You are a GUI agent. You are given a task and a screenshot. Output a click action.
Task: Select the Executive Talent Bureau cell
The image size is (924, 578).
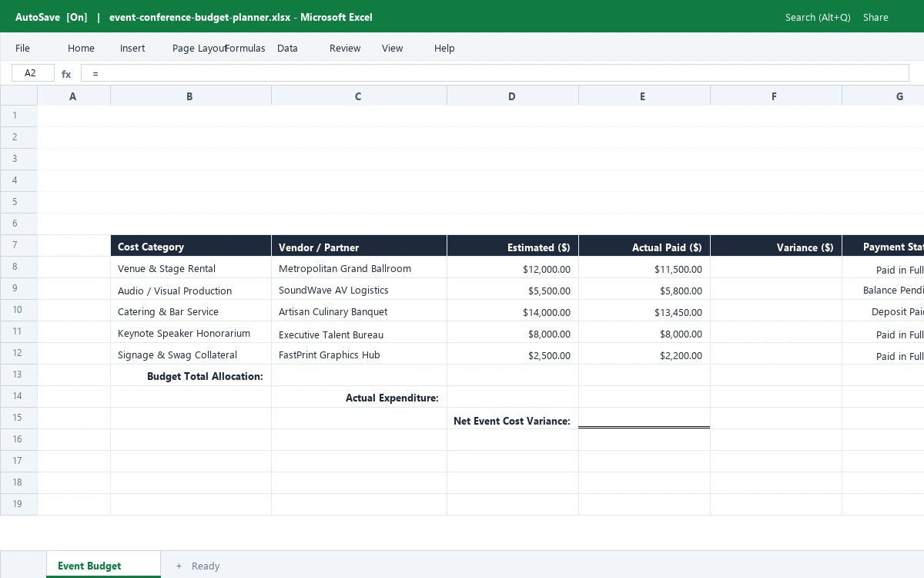click(x=359, y=332)
